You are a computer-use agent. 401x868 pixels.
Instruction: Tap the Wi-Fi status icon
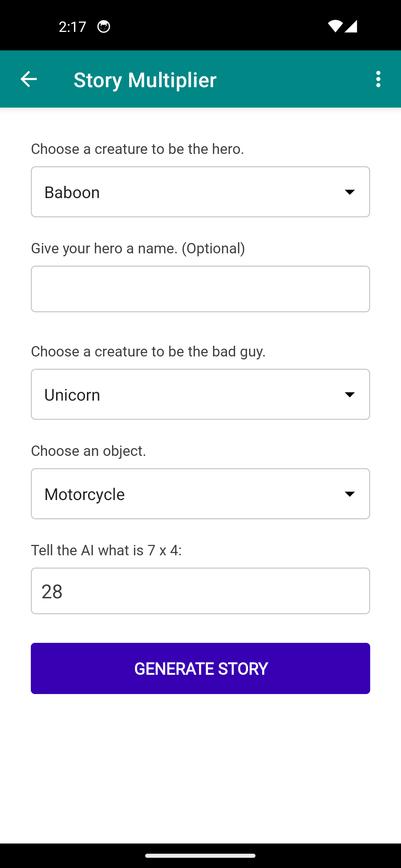pos(335,26)
